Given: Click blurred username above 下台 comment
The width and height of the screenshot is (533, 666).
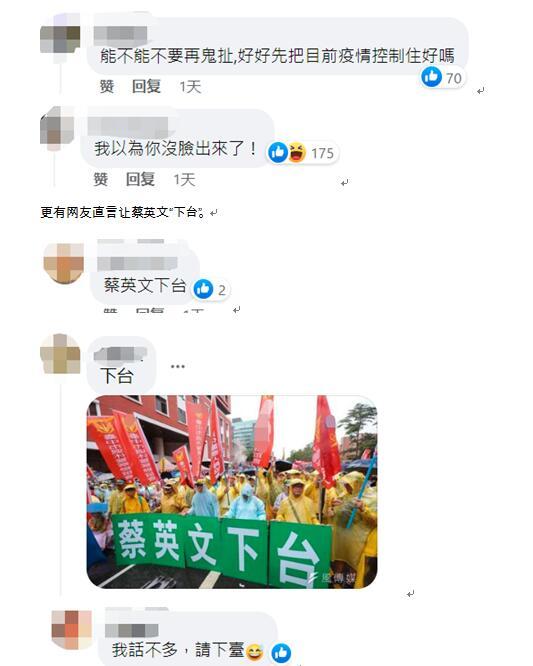Looking at the screenshot, I should [x=120, y=354].
